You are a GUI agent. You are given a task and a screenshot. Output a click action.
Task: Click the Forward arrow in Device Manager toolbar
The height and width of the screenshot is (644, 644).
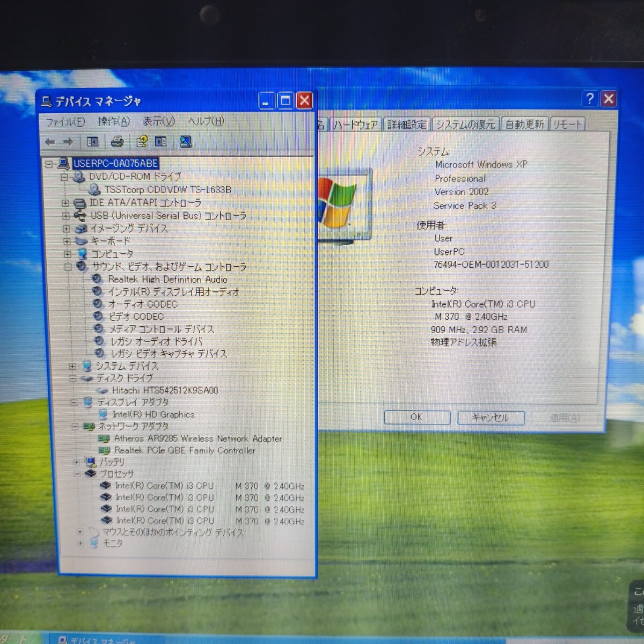click(x=68, y=142)
